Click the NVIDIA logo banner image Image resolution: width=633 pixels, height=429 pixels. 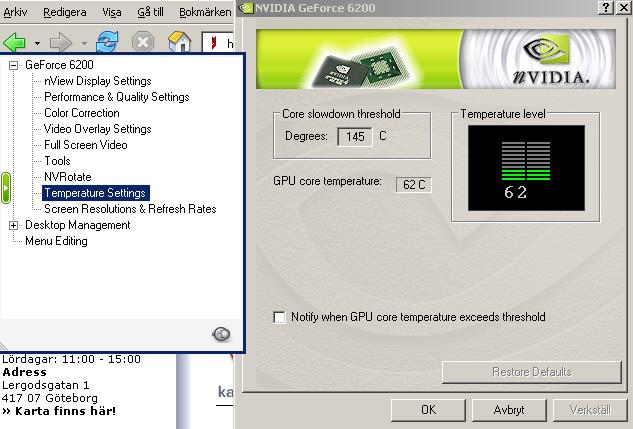436,59
